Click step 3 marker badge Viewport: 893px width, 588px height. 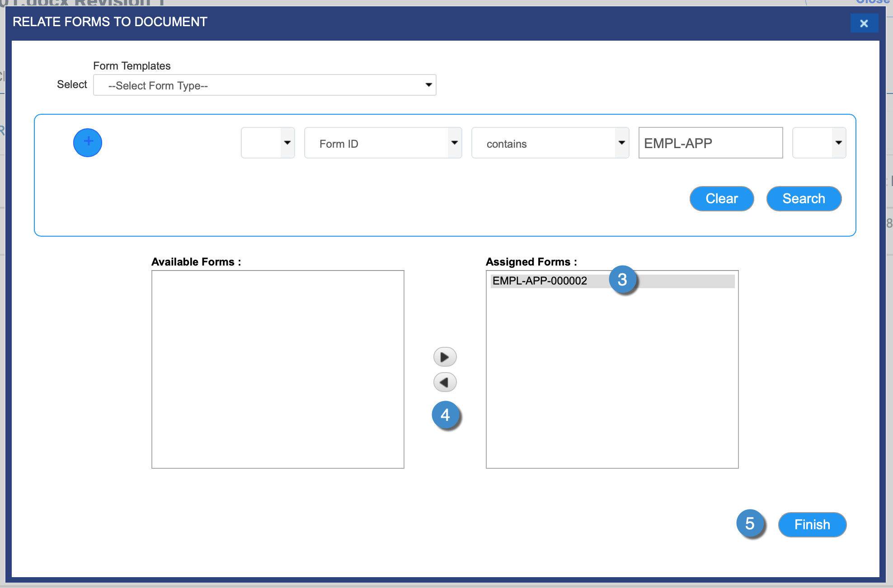[622, 280]
